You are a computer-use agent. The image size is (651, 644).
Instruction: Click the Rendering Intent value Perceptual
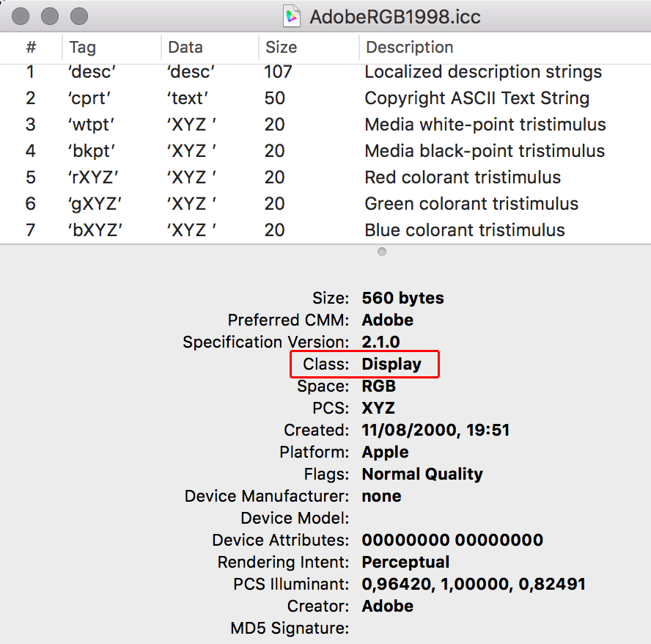(405, 562)
